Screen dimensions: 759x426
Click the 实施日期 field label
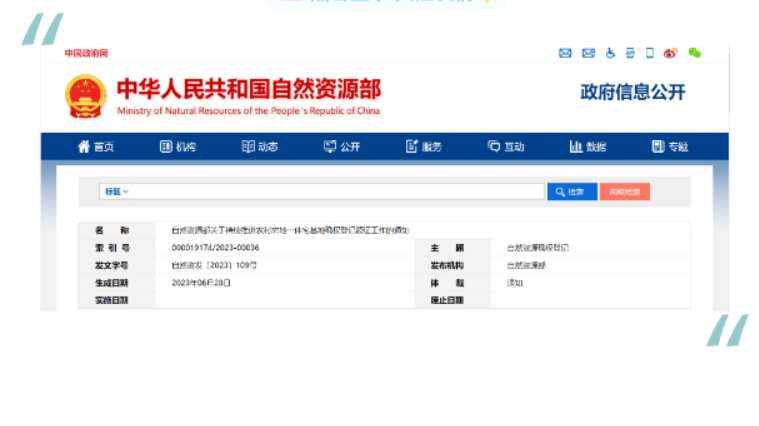[x=112, y=300]
